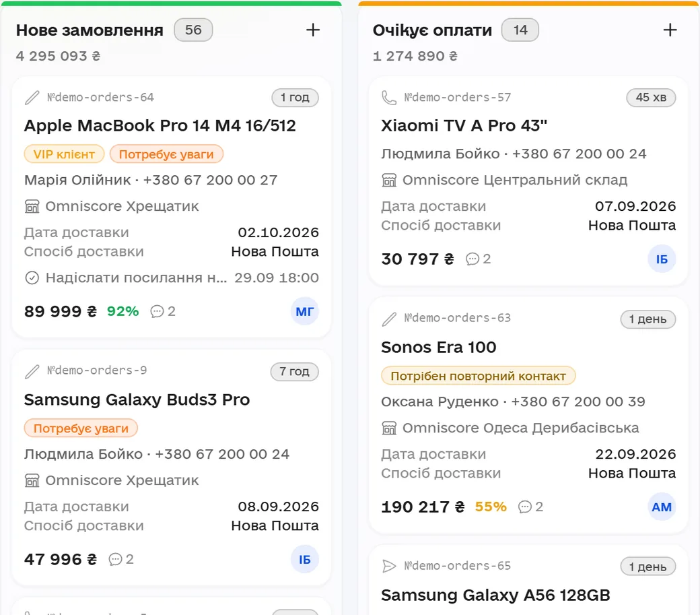
Task: Click phone icon on demo-orders-57 card
Action: click(389, 98)
